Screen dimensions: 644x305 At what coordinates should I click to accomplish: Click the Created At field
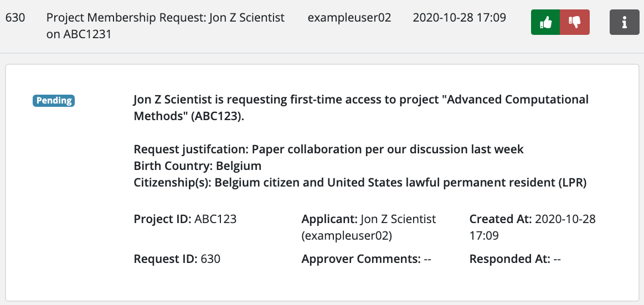[x=532, y=219]
